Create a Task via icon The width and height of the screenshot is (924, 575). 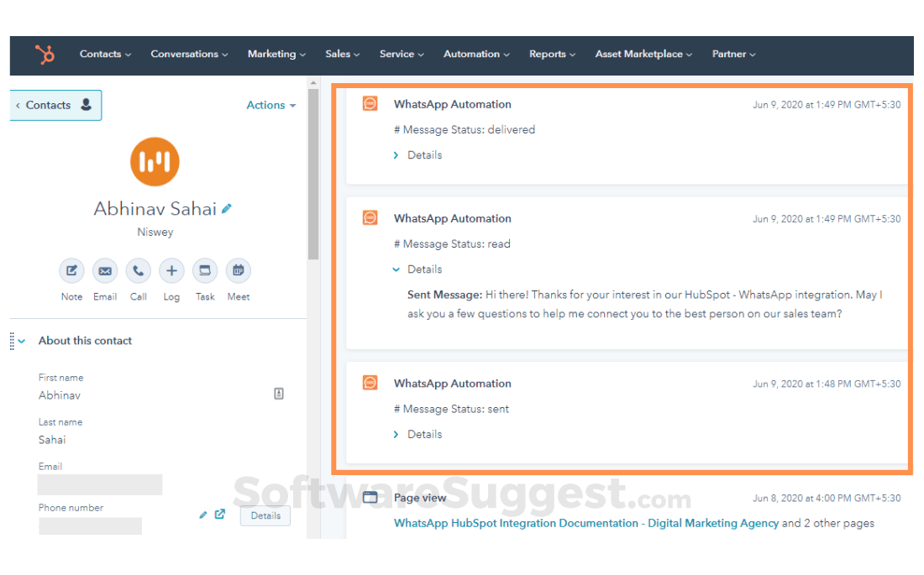pos(205,271)
